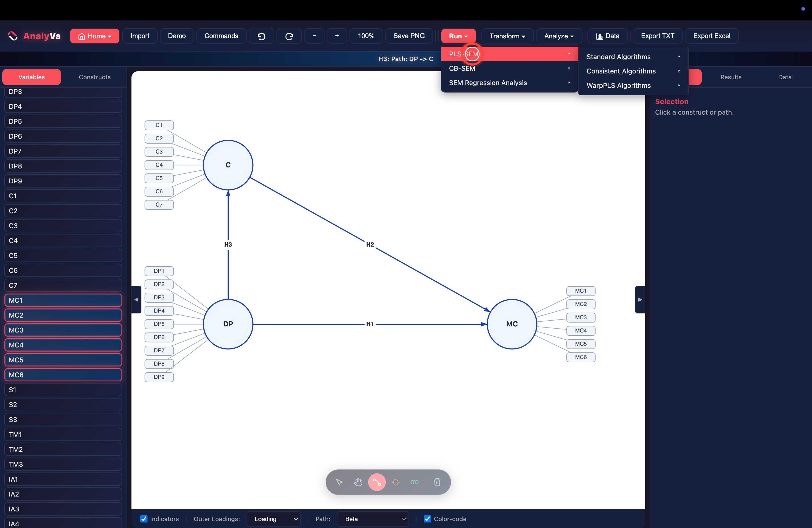This screenshot has height=528, width=812.
Task: Click the Export Excel button
Action: point(712,36)
